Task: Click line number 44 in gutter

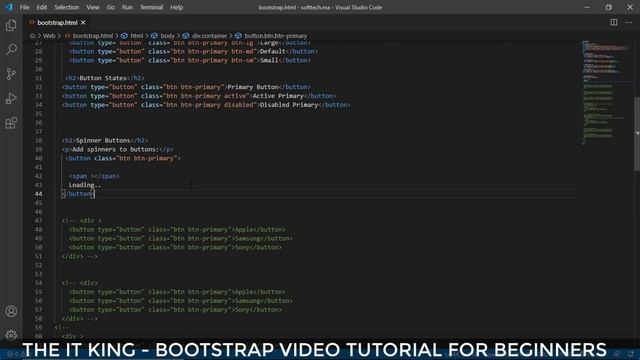Action: 38,194
